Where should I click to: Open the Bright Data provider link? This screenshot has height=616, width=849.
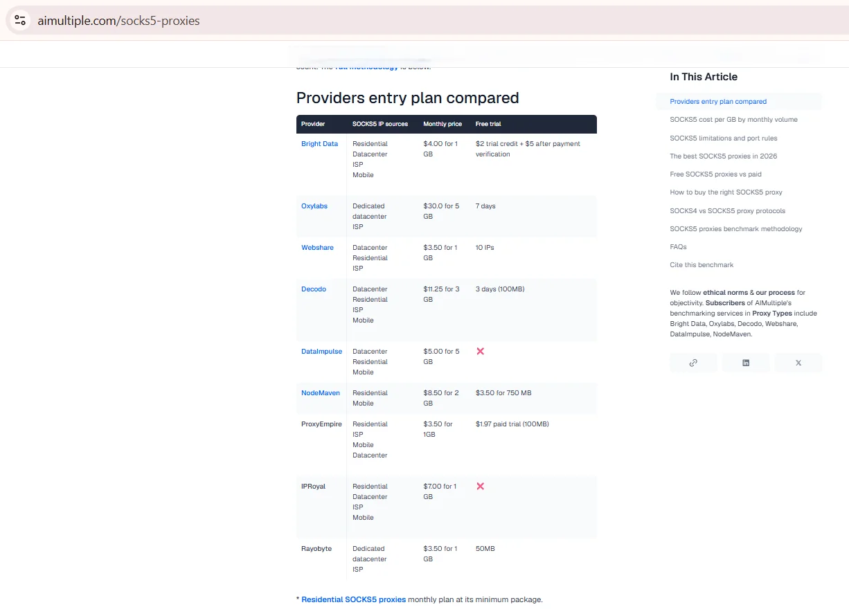pyautogui.click(x=319, y=143)
